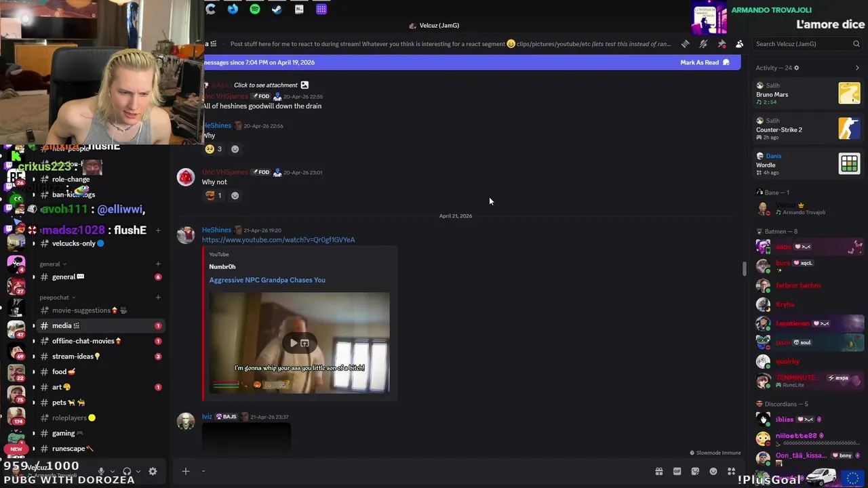Screen dimensions: 868x488
Task: Open User Settings gear icon
Action: (153, 471)
